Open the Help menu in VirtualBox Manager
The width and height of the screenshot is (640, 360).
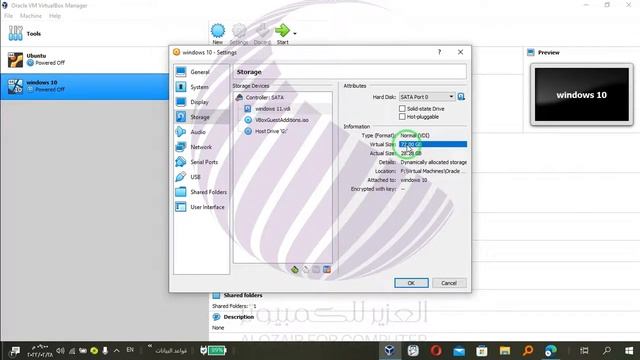point(55,16)
